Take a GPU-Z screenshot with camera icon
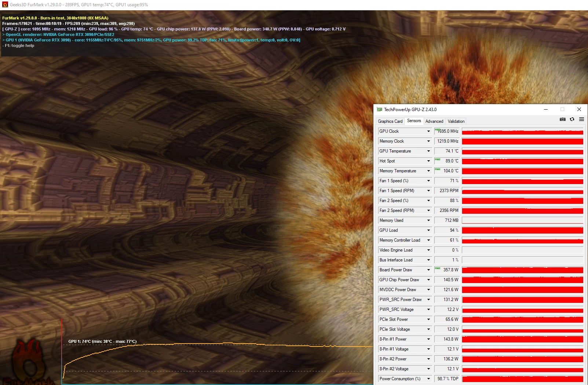Image resolution: width=588 pixels, height=385 pixels. pos(562,119)
